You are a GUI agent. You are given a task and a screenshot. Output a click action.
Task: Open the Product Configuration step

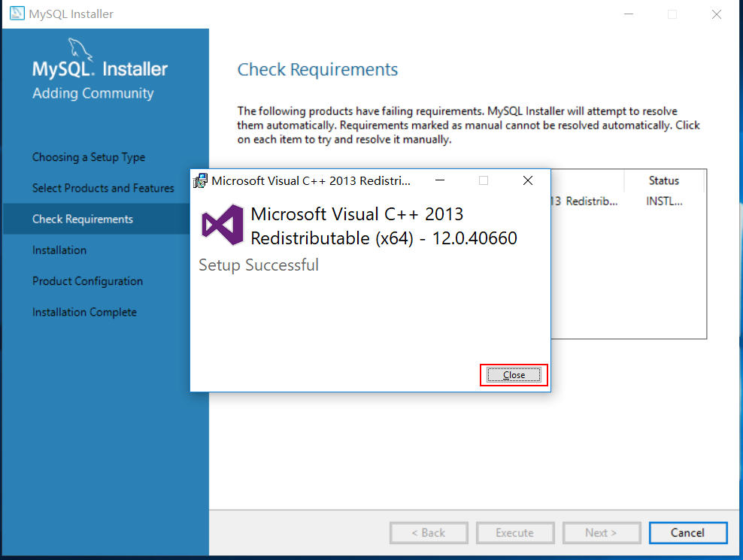87,281
